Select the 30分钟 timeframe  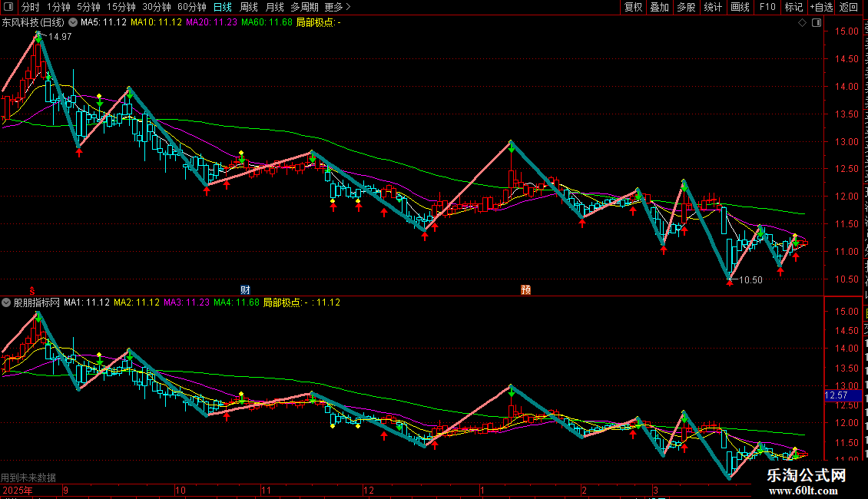click(x=157, y=7)
